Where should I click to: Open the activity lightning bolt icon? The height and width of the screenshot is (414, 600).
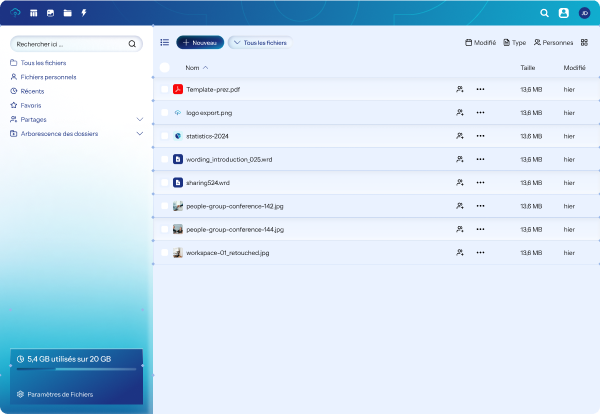pyautogui.click(x=84, y=13)
